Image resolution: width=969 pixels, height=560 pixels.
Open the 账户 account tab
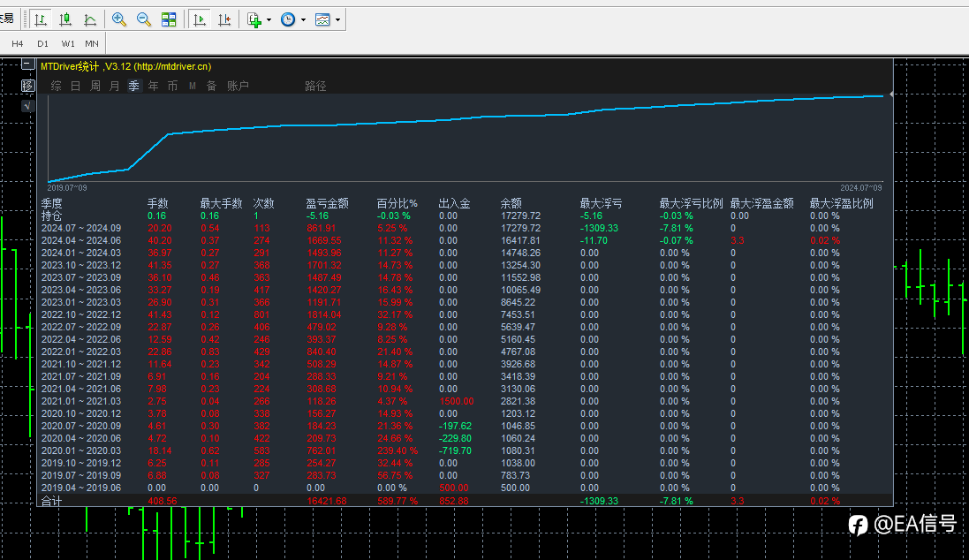click(x=238, y=86)
